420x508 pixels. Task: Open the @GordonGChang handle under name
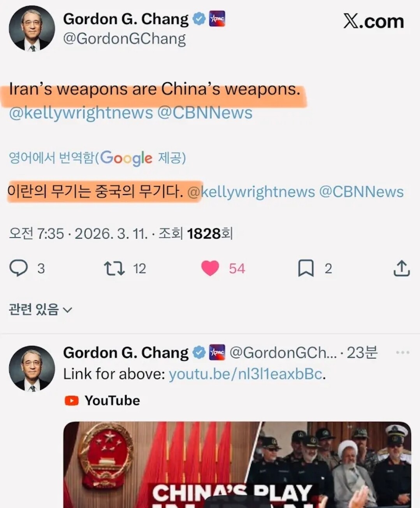click(x=125, y=39)
